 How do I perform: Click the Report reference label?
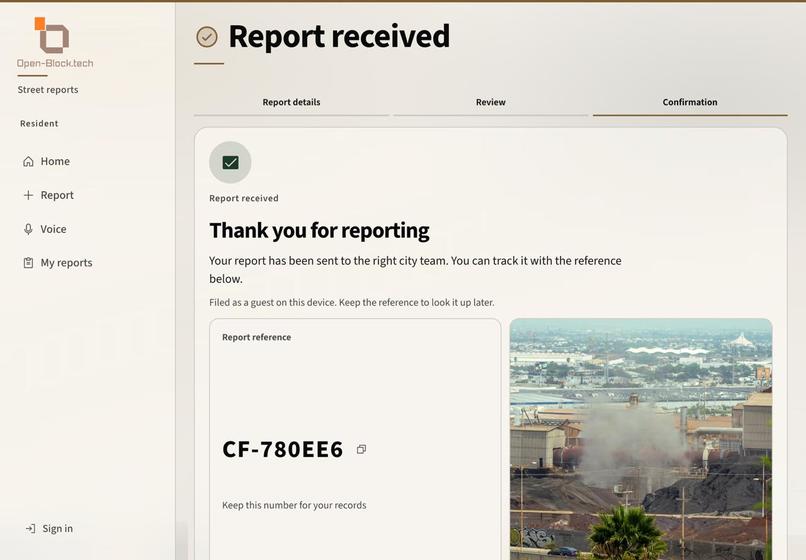click(x=257, y=337)
